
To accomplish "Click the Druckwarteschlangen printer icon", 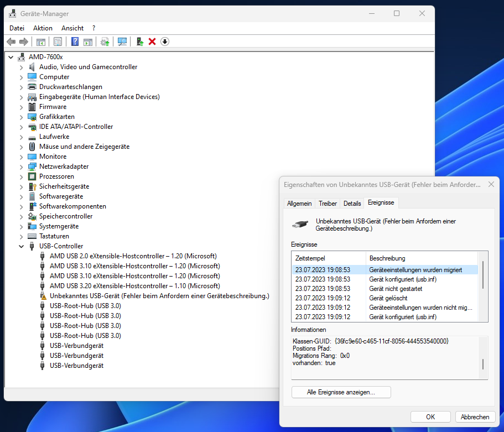I will (x=32, y=87).
